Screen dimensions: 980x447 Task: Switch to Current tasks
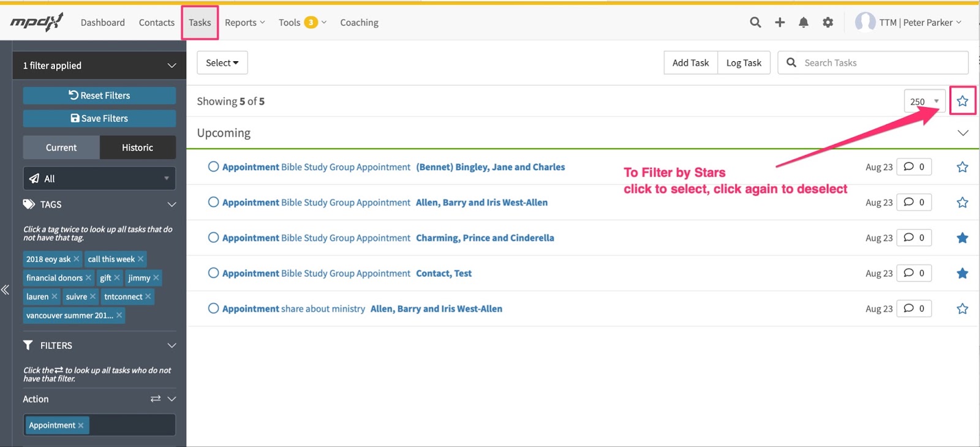pyautogui.click(x=61, y=148)
